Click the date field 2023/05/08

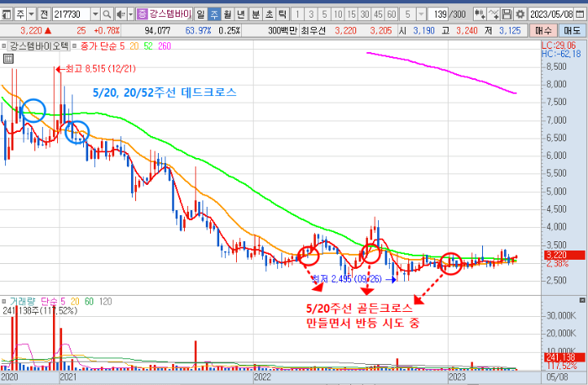tap(550, 14)
